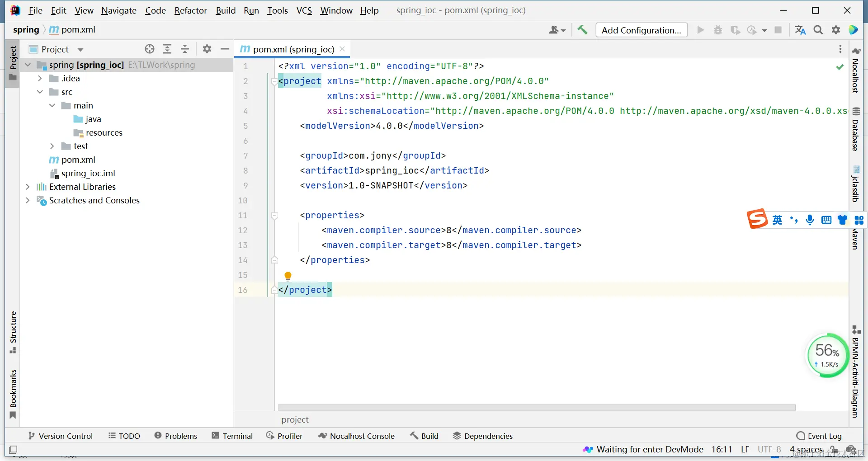Image resolution: width=868 pixels, height=461 pixels.
Task: Open the File menu
Action: click(35, 10)
